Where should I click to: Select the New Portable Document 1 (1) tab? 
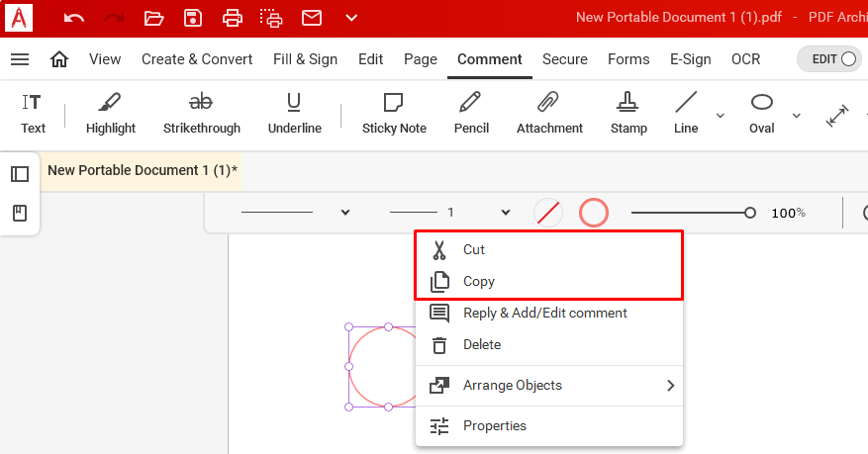tap(143, 170)
